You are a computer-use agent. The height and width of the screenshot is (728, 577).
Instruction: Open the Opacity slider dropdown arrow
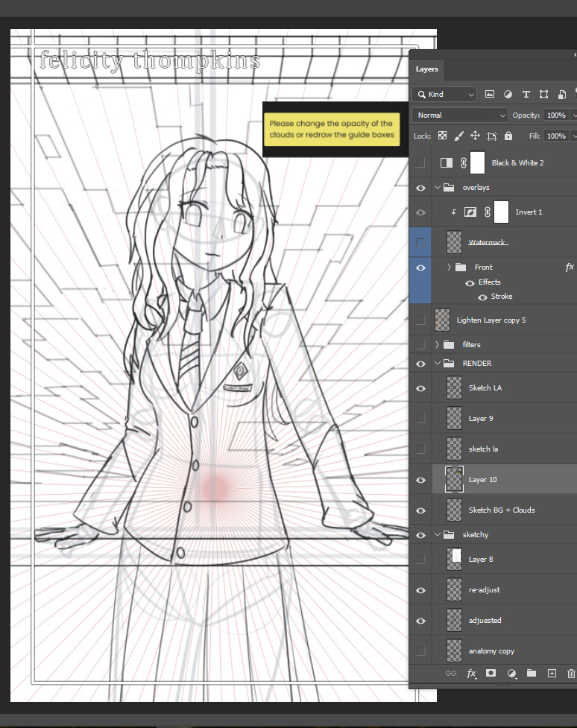pos(574,115)
